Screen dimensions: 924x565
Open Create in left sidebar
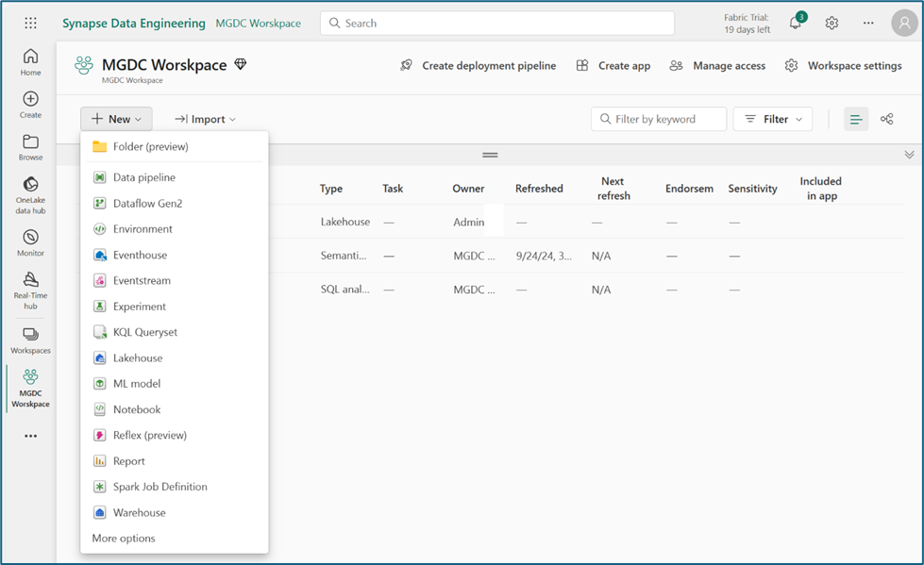coord(30,105)
